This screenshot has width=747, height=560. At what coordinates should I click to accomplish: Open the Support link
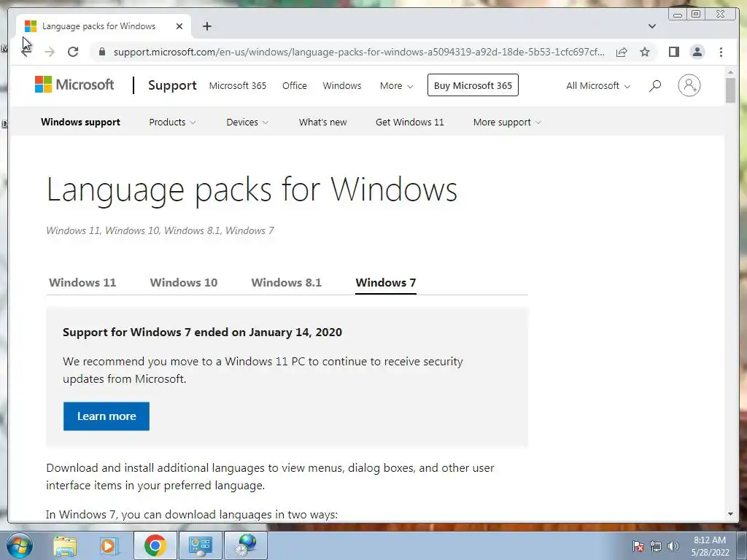tap(172, 85)
